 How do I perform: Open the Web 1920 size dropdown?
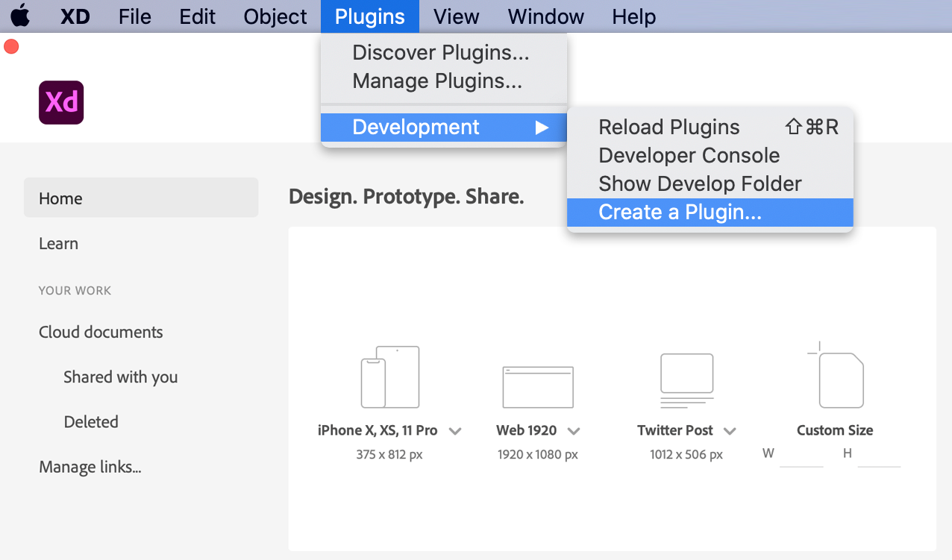coord(574,430)
